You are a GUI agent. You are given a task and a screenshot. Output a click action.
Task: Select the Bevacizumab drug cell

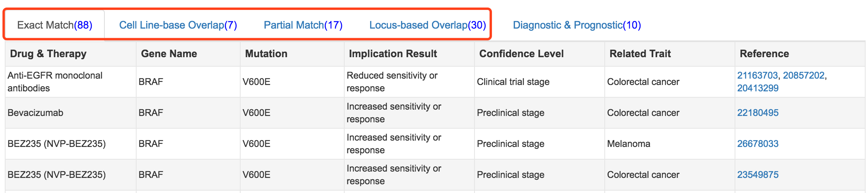tap(71, 113)
